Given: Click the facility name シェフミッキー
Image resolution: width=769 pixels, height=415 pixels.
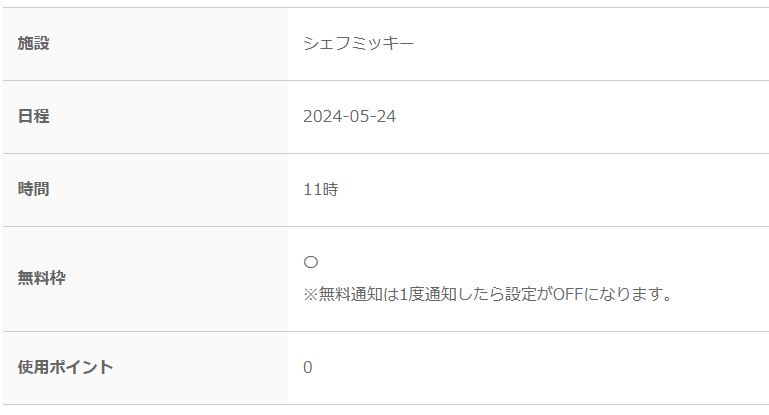Looking at the screenshot, I should click(x=359, y=43).
